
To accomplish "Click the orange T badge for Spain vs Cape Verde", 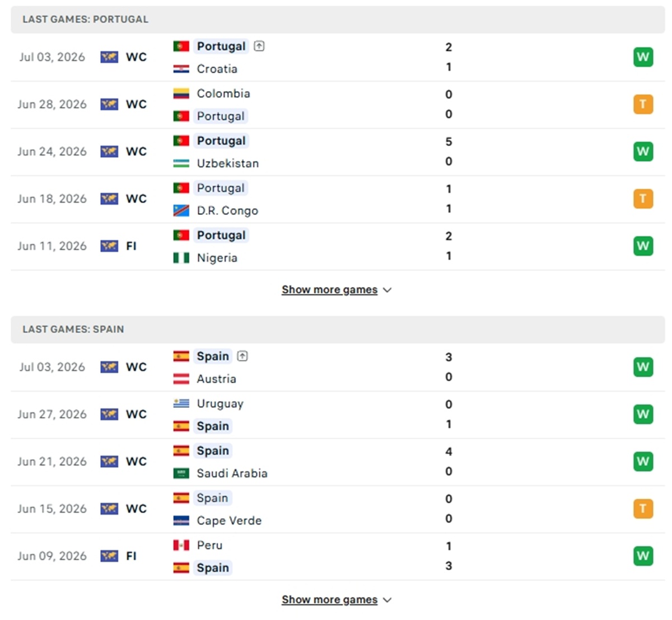I will [643, 509].
